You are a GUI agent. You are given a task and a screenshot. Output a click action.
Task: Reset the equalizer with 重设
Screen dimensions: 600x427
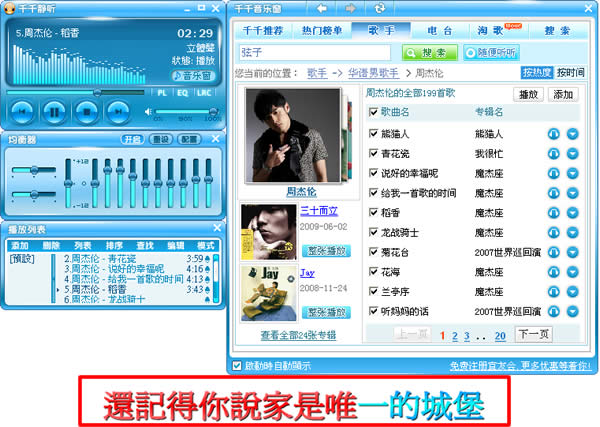(161, 139)
